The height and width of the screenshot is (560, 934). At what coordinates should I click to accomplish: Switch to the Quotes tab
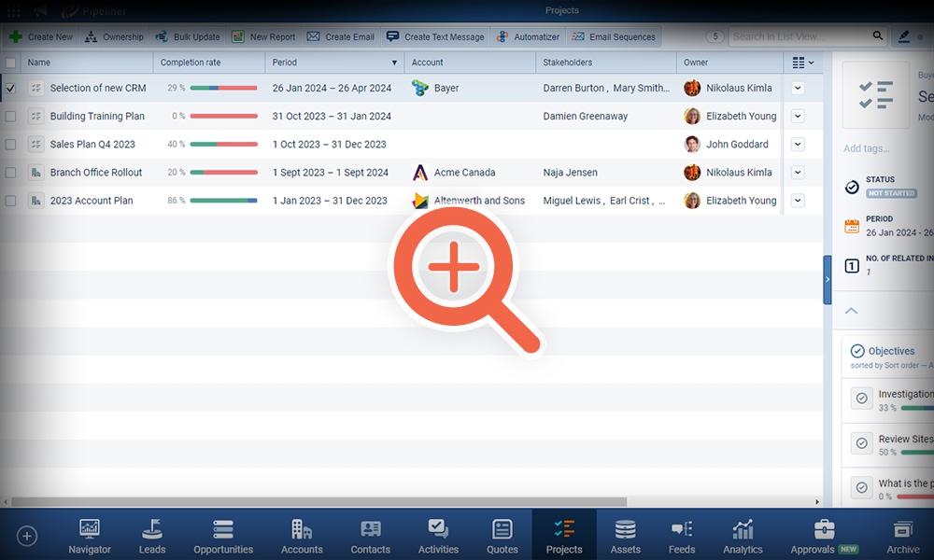502,534
